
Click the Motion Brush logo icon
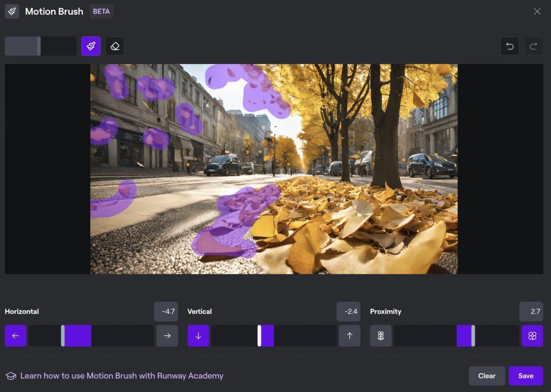point(12,11)
